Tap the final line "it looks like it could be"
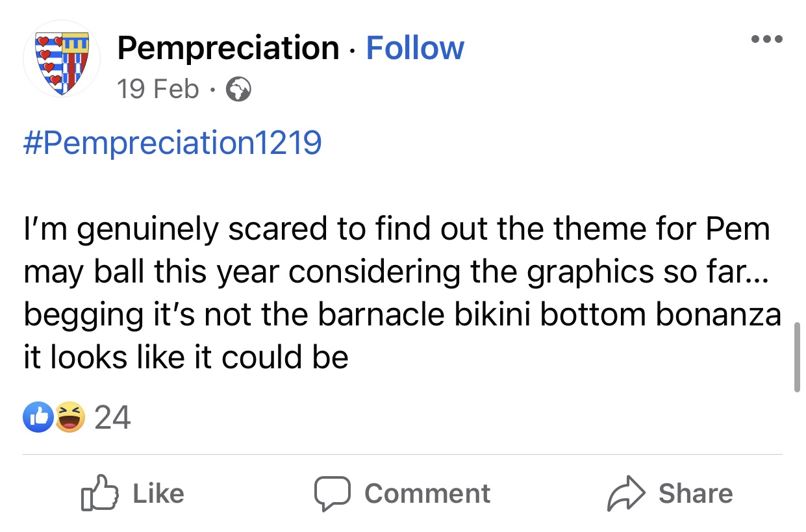Viewport: 806px width, 532px height. (186, 357)
